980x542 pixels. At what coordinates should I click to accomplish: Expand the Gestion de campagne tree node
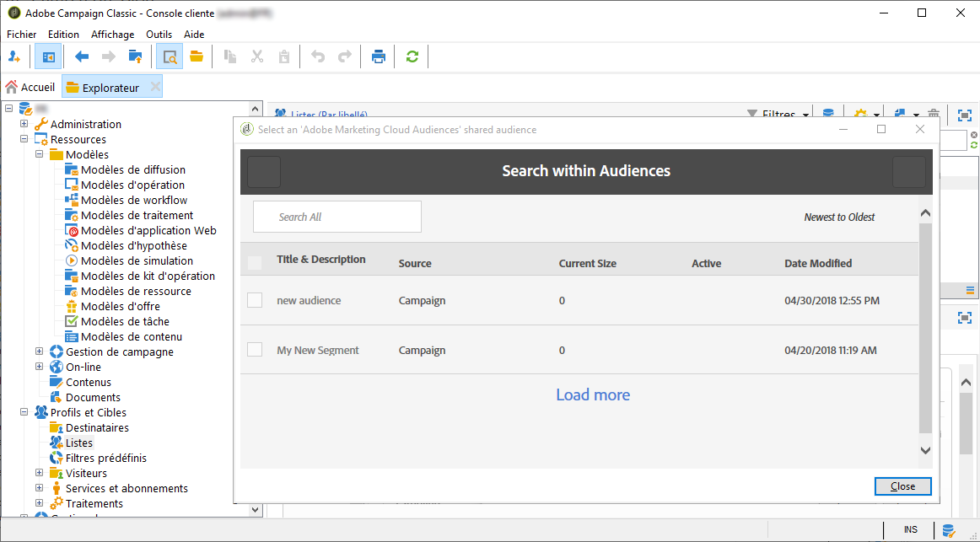40,351
